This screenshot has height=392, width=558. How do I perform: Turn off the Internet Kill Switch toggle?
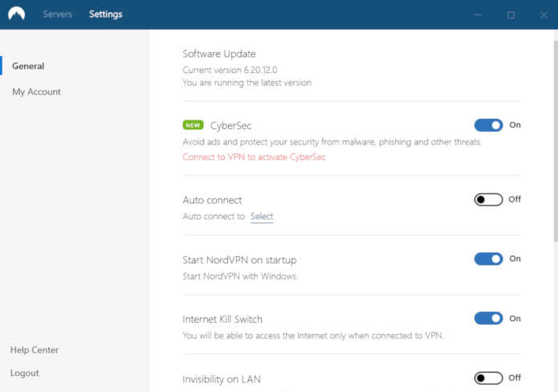point(488,318)
